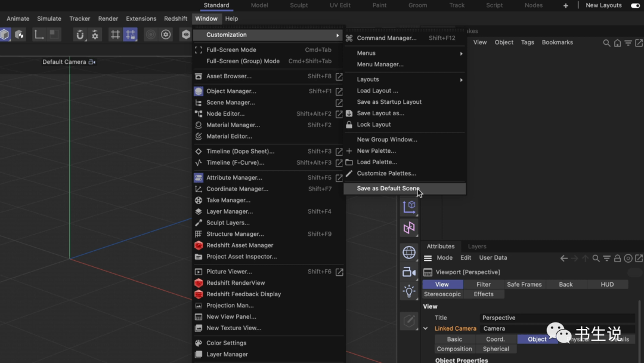Click the light bulb icon in sidebar
This screenshot has height=363, width=644.
click(x=409, y=291)
